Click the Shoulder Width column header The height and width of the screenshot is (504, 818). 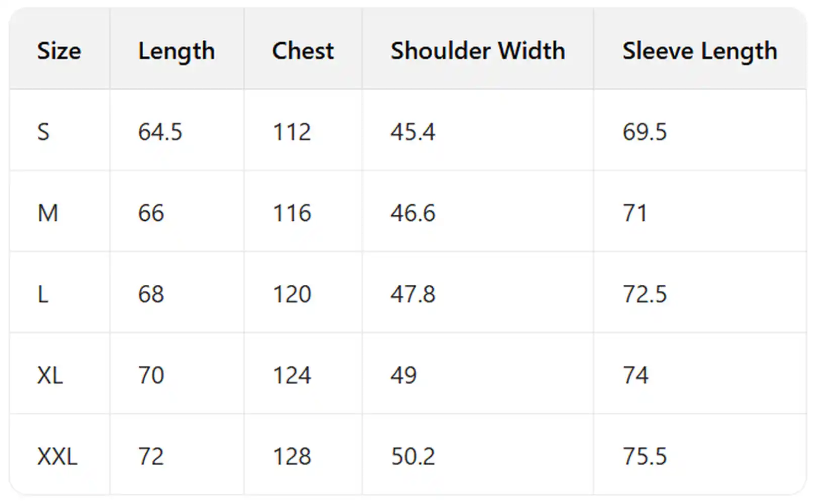pyautogui.click(x=478, y=51)
